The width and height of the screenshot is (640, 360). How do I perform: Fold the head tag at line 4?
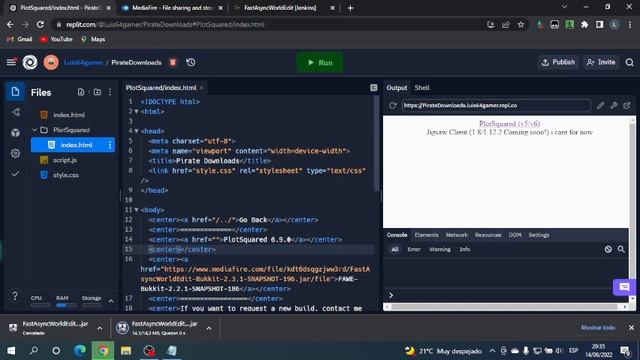[136, 131]
